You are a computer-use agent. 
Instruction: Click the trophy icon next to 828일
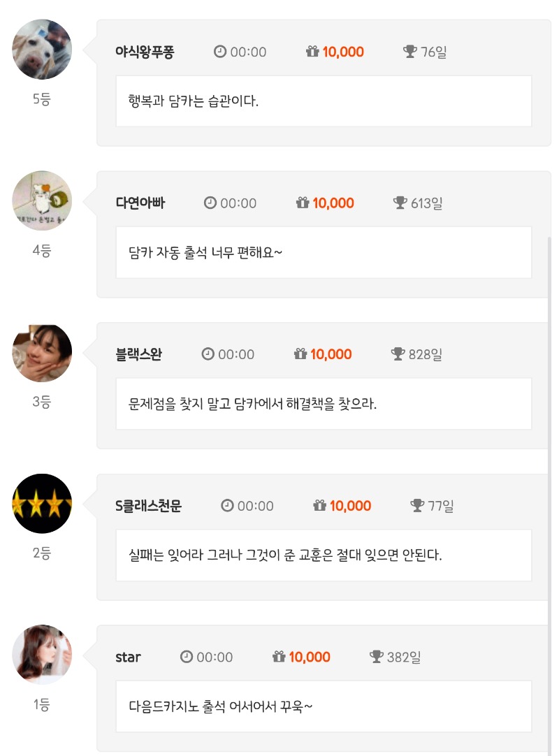(398, 354)
